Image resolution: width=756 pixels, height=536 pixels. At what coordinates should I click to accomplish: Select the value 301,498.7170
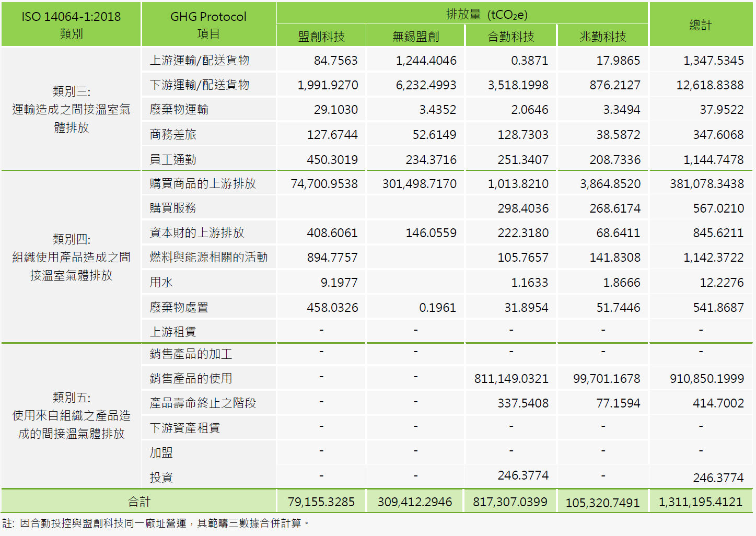(419, 184)
